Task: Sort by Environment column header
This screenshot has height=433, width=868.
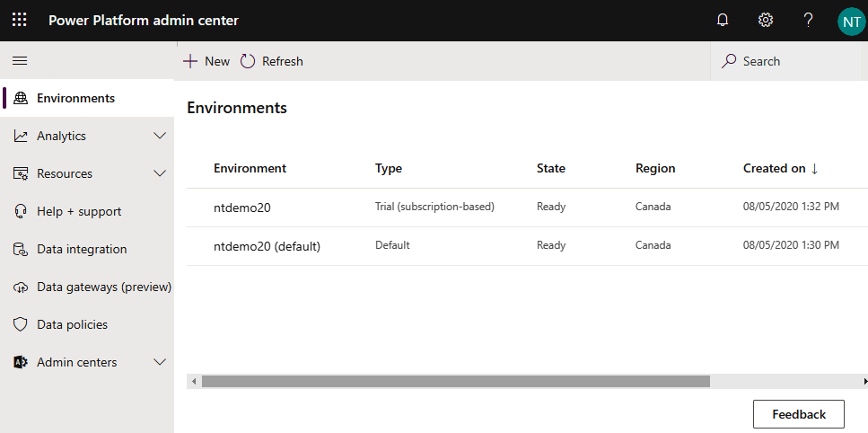Action: click(x=250, y=168)
